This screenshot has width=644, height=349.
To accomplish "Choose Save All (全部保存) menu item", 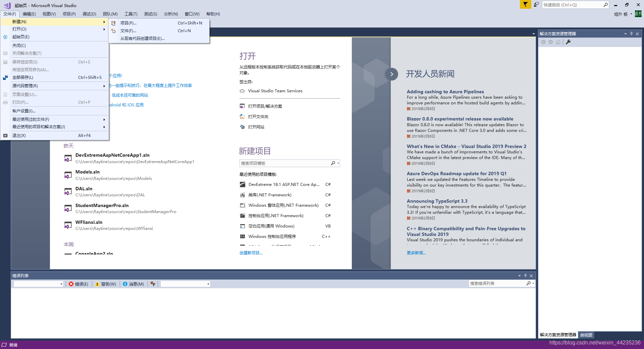I will pyautogui.click(x=55, y=78).
